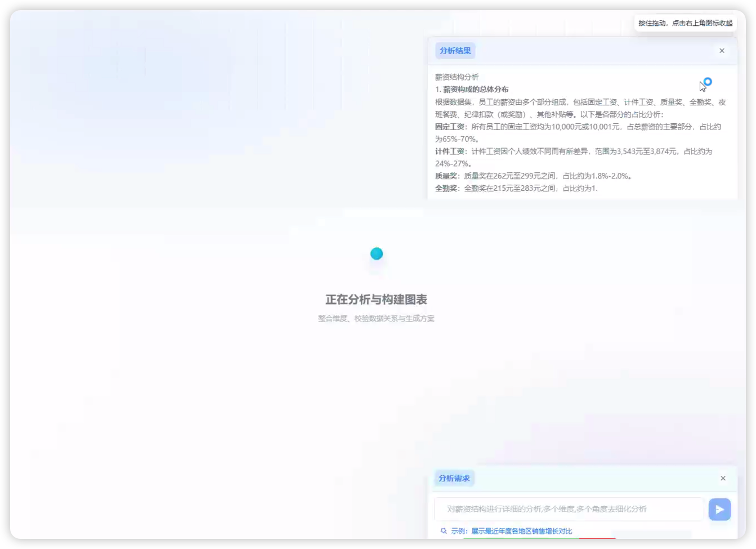Click the title 薪资结构分析
Viewport: 756px width, 549px height.
pos(455,77)
